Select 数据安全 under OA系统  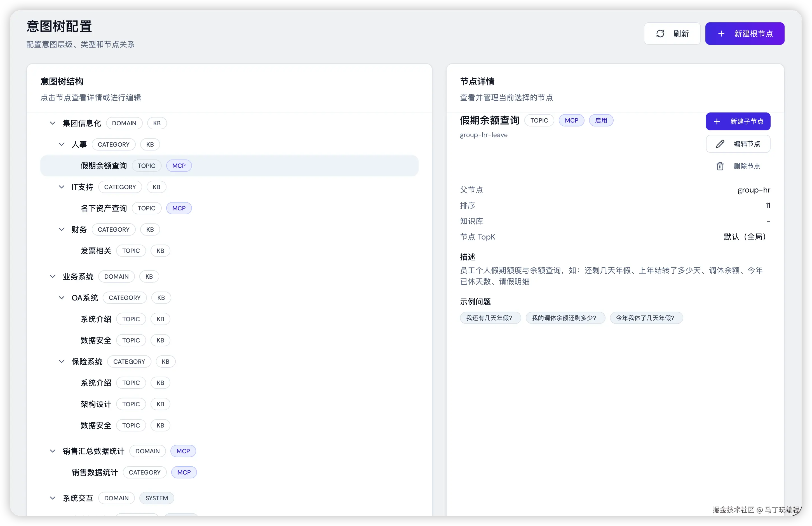pyautogui.click(x=96, y=340)
